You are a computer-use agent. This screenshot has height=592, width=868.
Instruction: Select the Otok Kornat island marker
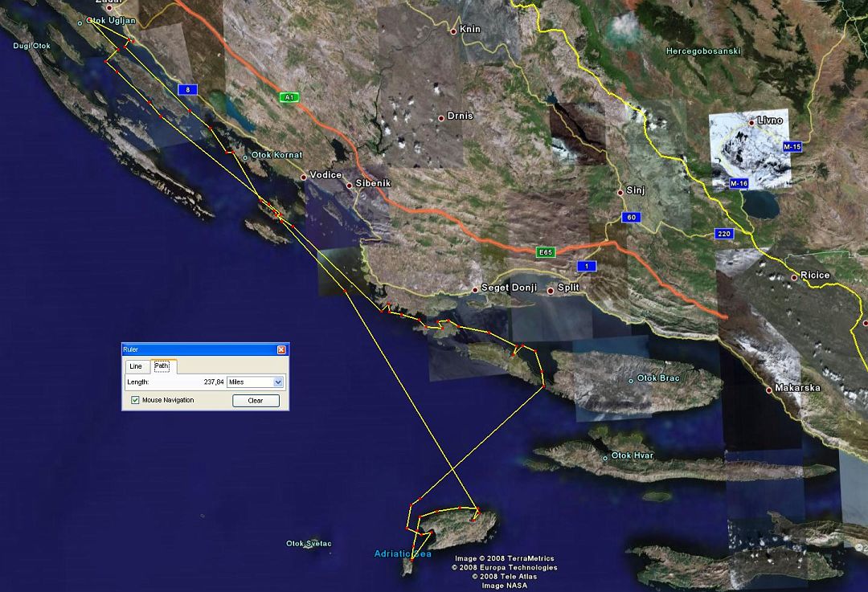pos(246,156)
